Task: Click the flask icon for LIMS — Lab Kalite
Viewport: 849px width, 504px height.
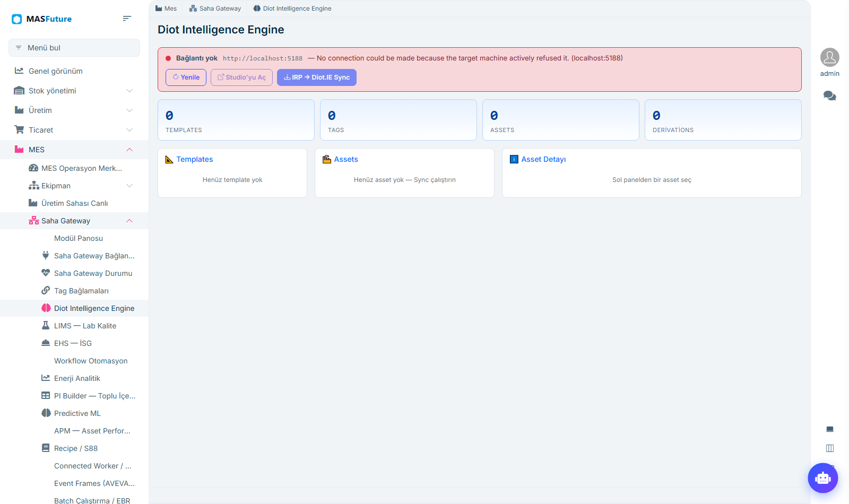Action: click(x=46, y=325)
